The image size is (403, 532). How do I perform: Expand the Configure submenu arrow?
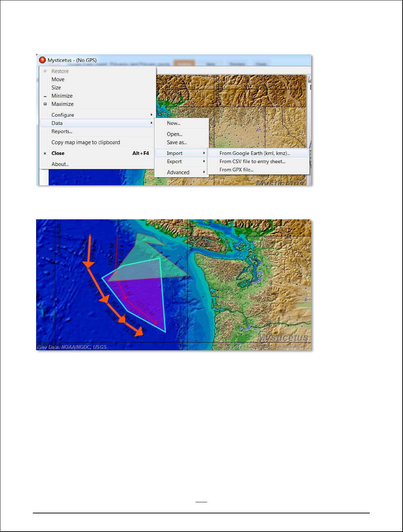152,115
